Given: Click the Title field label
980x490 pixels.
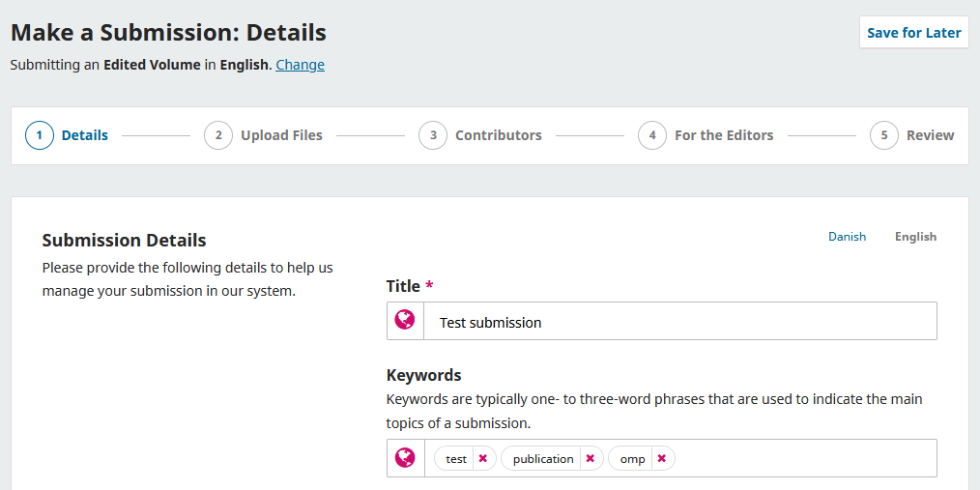Looking at the screenshot, I should point(403,286).
